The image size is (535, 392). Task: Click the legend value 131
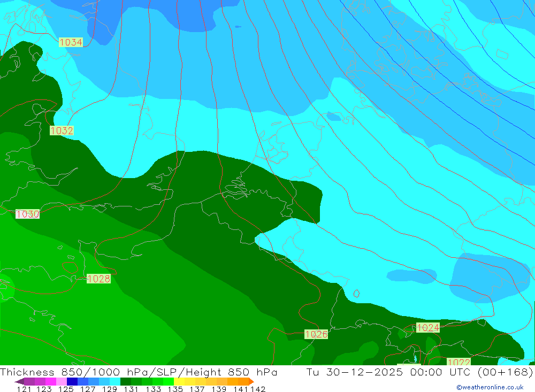(131, 389)
